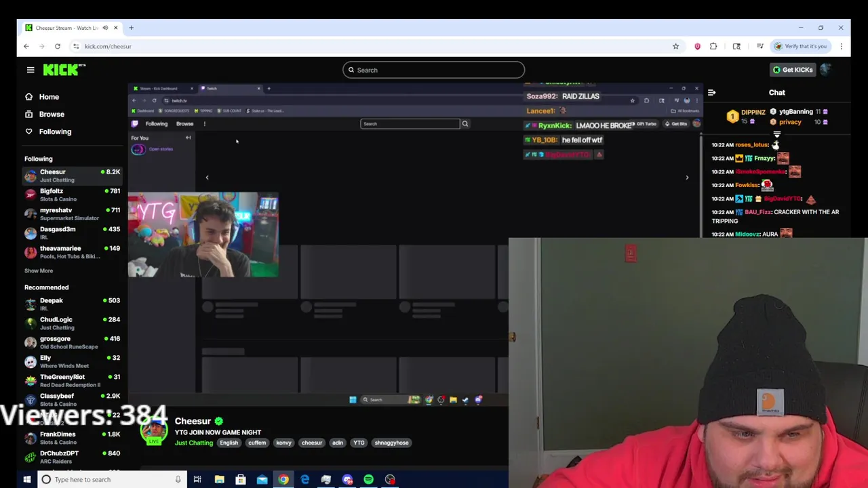This screenshot has width=868, height=488.
Task: Expand the chat leaderboard pull-down handle
Action: pos(776,134)
